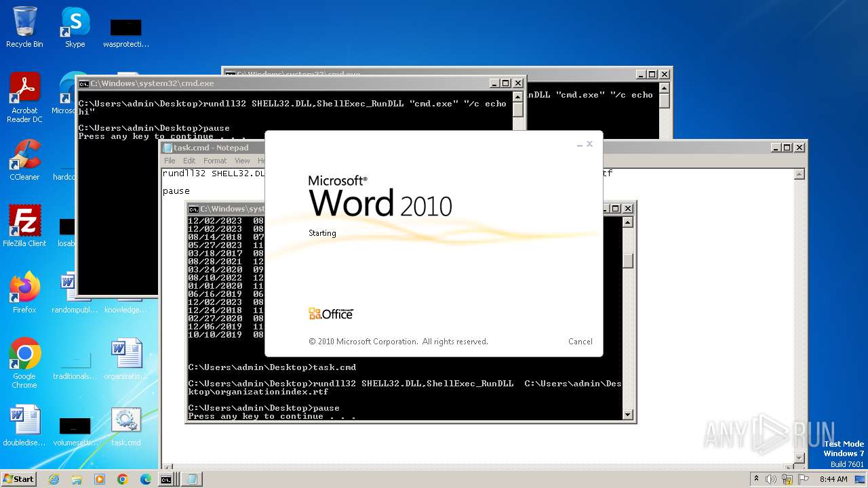This screenshot has width=868, height=488.
Task: Open system menu of leftmost cmd.exe window
Action: point(83,83)
